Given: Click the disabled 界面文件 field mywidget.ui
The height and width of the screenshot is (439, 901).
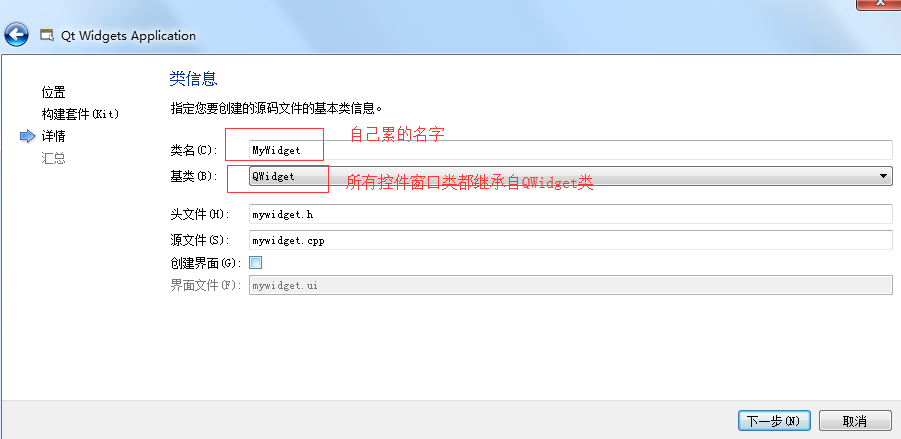Looking at the screenshot, I should click(571, 285).
